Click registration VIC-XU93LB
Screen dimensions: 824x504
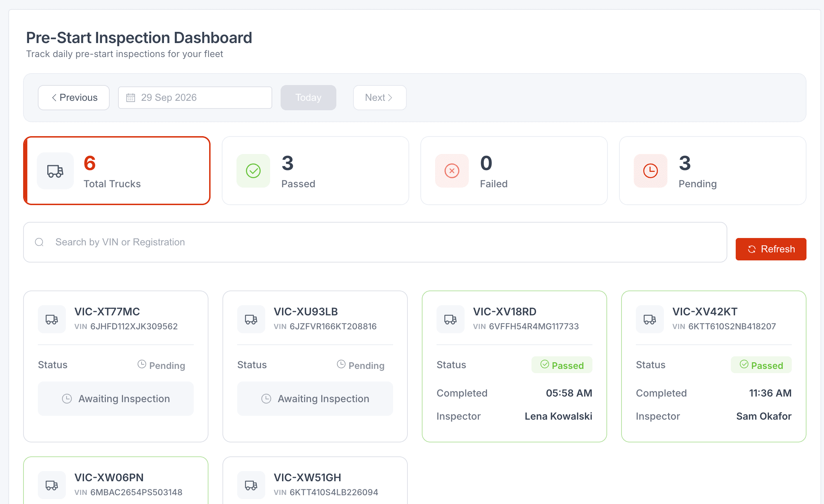click(x=306, y=311)
